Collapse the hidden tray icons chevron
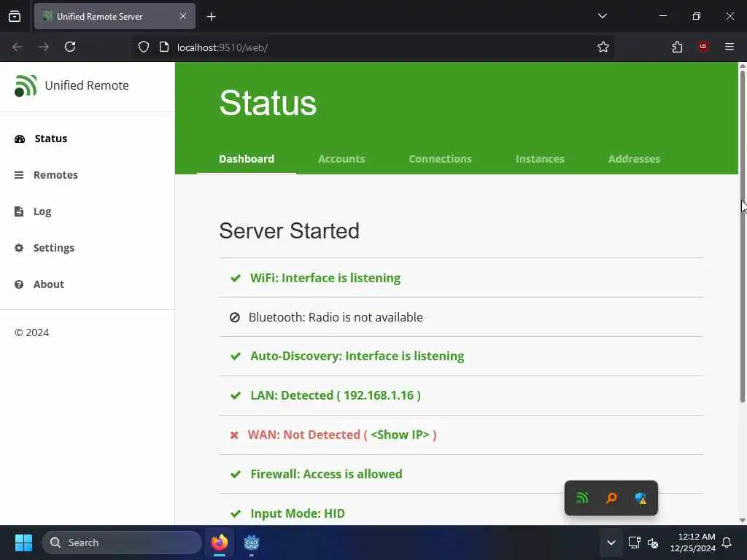This screenshot has height=560, width=747. [x=611, y=542]
